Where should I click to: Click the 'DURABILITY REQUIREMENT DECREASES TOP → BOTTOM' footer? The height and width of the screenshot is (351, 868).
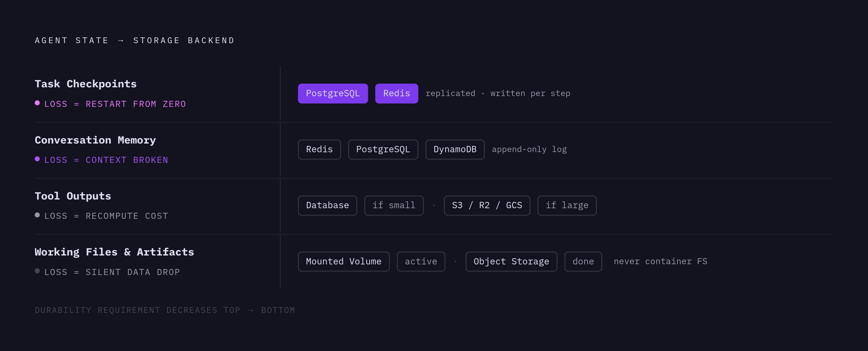[x=165, y=310]
